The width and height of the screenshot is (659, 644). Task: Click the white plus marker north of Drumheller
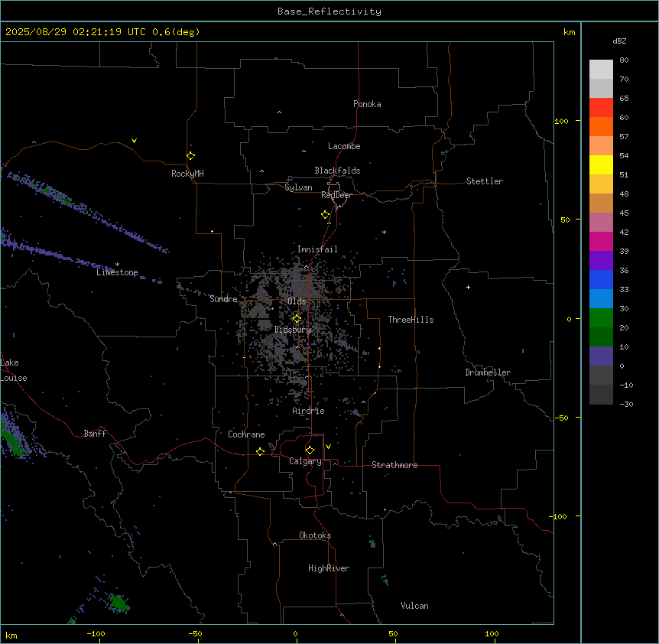pyautogui.click(x=468, y=287)
